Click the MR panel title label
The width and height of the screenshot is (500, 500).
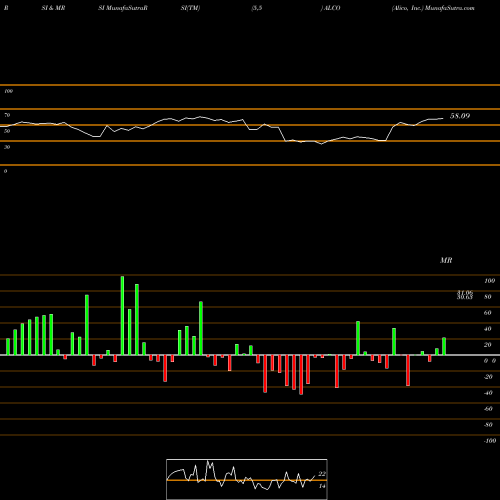pos(446,260)
